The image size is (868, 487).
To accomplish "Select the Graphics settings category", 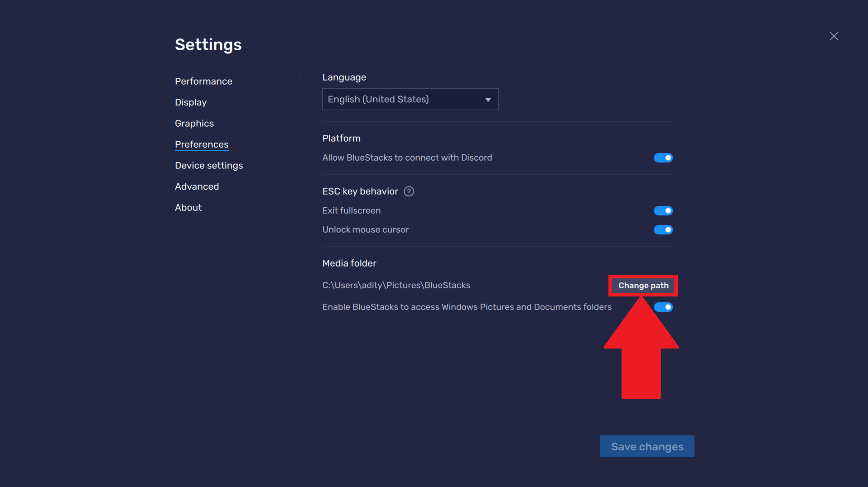I will [x=194, y=123].
